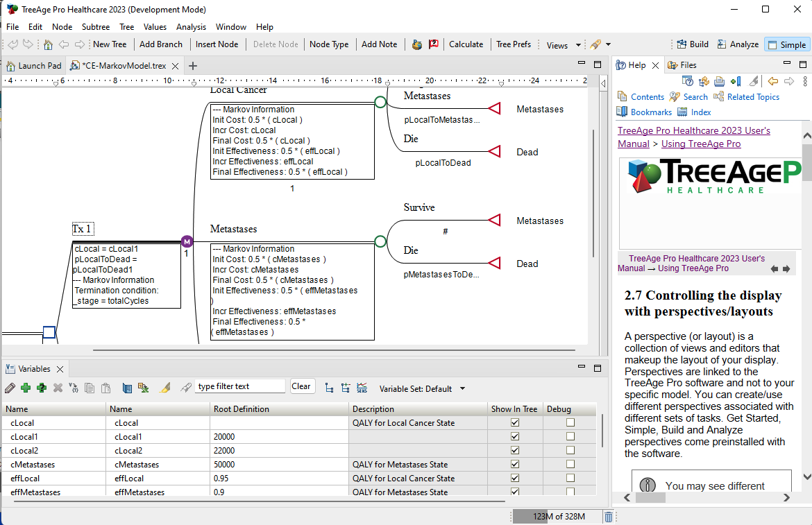Click red terminal triangle next to Dead under pLocalToDead
The width and height of the screenshot is (812, 525).
(495, 152)
